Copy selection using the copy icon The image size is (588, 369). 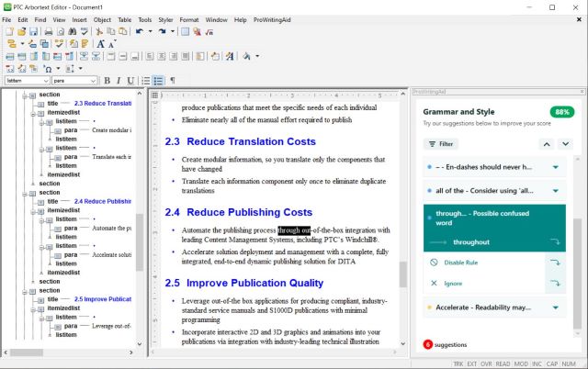point(111,32)
